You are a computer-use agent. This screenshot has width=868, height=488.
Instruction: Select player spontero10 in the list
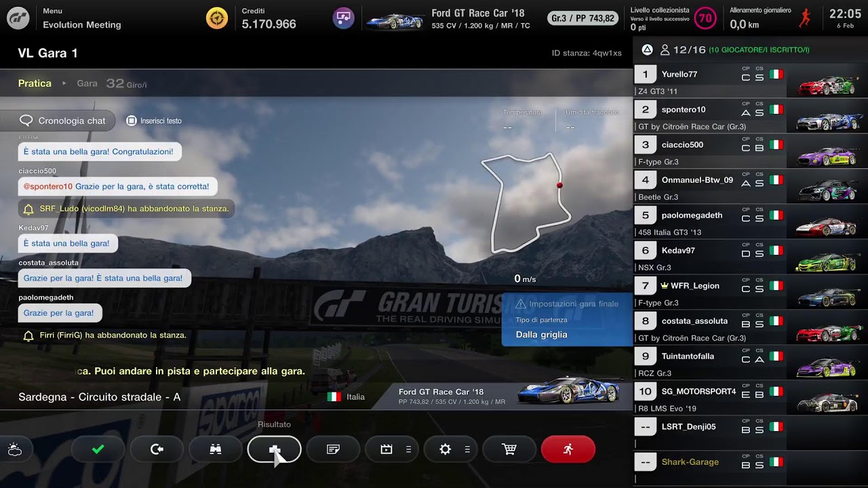(751, 117)
